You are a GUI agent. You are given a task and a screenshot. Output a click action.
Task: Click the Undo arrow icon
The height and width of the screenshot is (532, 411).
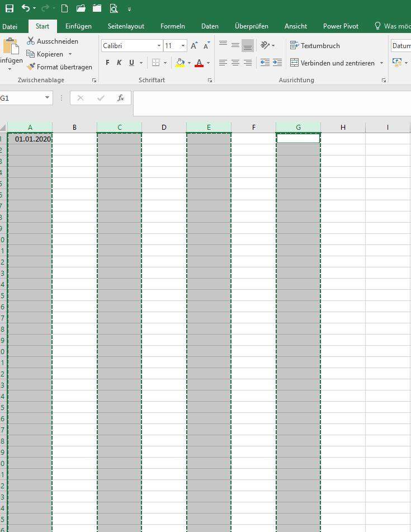pos(26,8)
